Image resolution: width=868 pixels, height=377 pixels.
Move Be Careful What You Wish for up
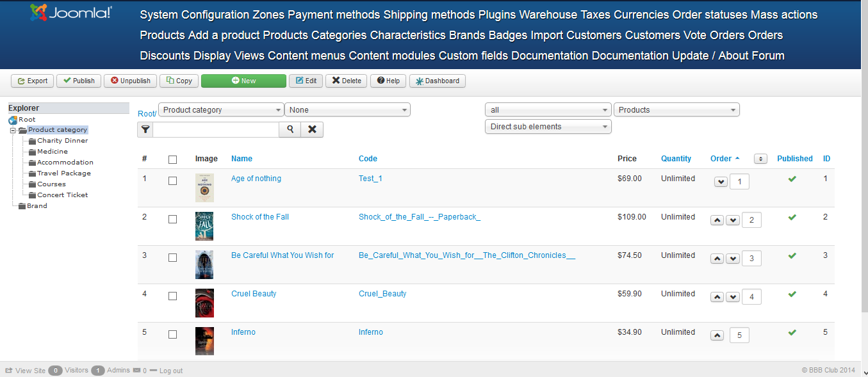click(717, 259)
